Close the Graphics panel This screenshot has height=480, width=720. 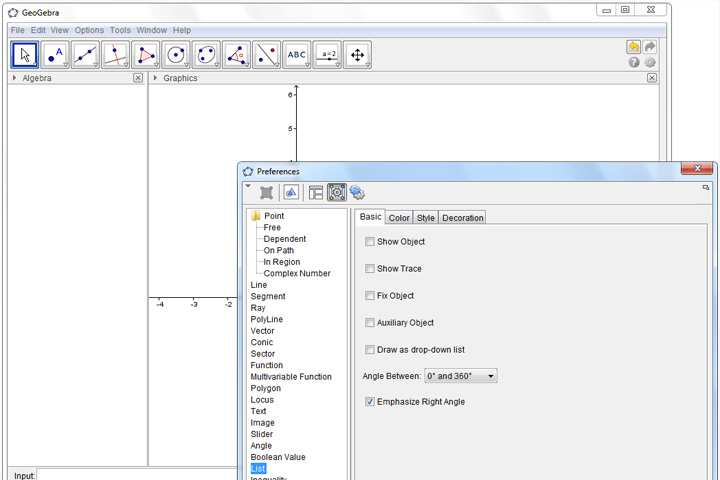(652, 78)
